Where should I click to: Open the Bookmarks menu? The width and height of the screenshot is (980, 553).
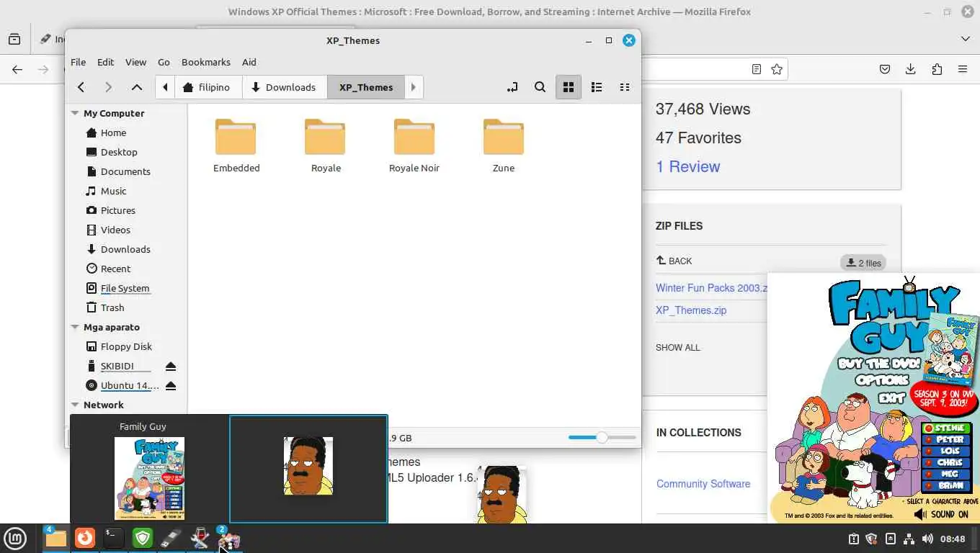pyautogui.click(x=206, y=62)
